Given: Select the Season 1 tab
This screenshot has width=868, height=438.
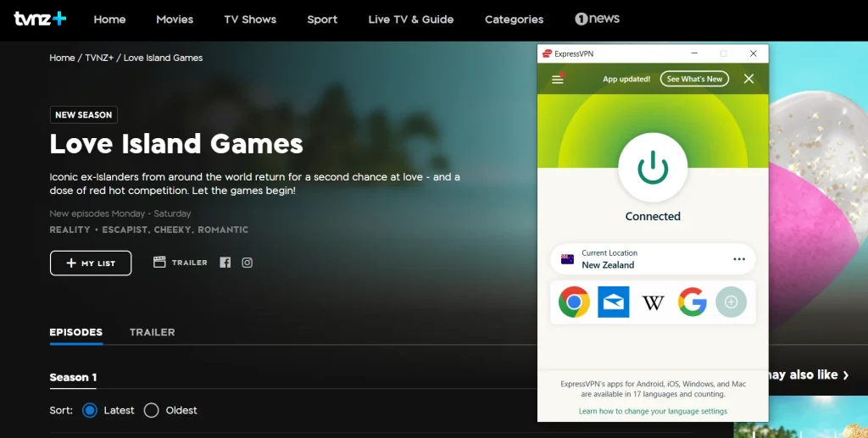Looking at the screenshot, I should click(73, 378).
